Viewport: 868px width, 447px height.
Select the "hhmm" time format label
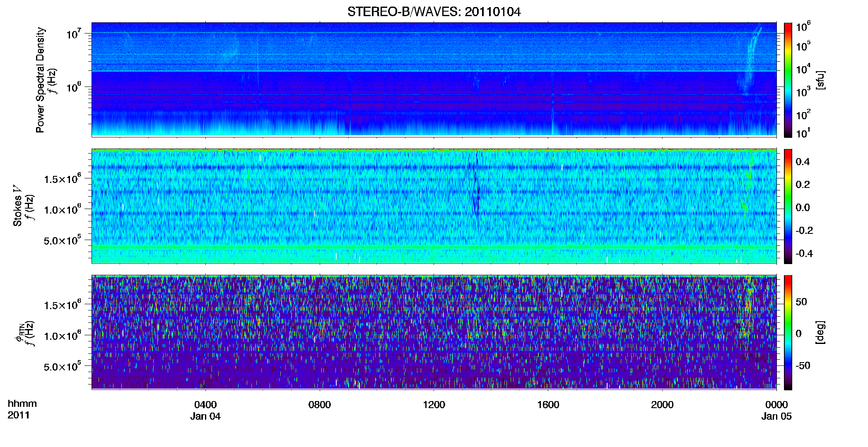22,404
